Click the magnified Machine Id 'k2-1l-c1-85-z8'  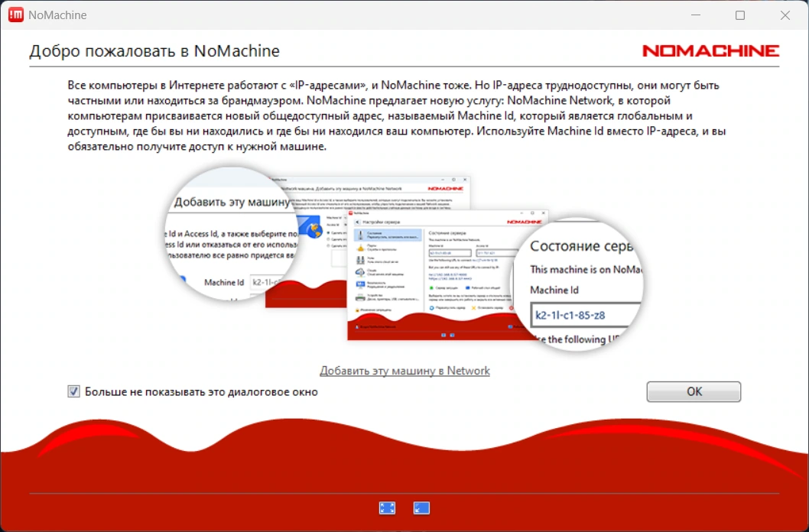(x=570, y=315)
